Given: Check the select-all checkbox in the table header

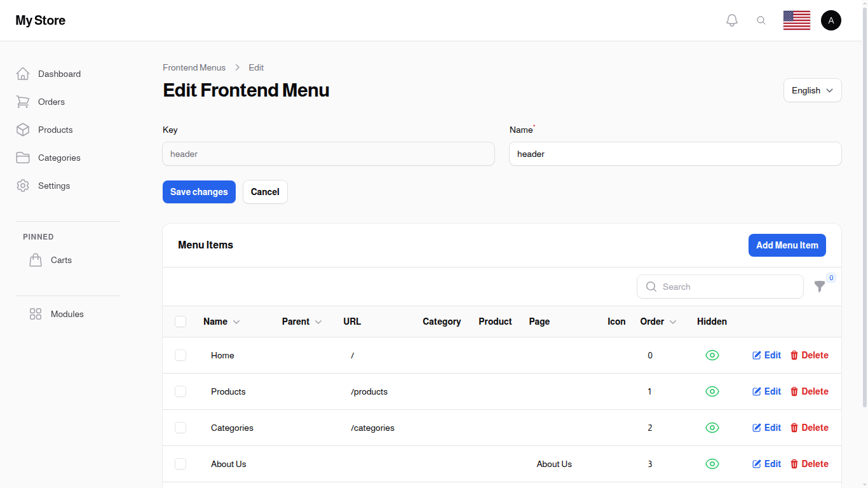Looking at the screenshot, I should (x=180, y=322).
